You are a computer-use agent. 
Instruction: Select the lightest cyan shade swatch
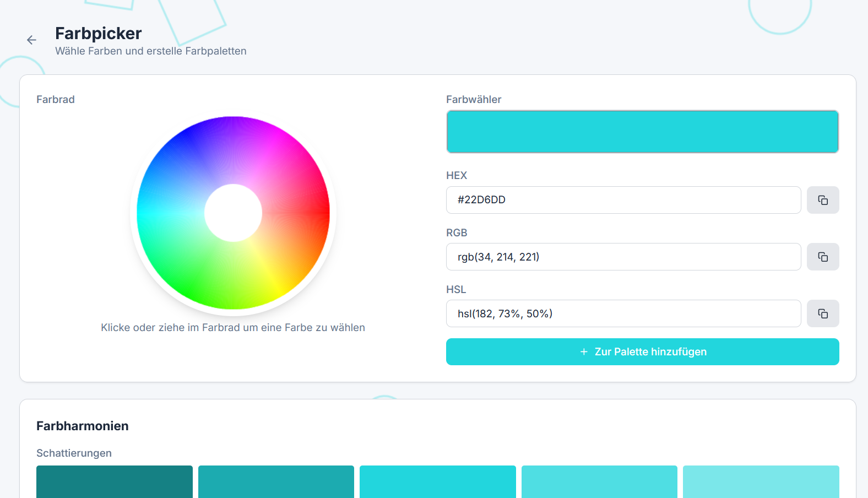(x=761, y=481)
